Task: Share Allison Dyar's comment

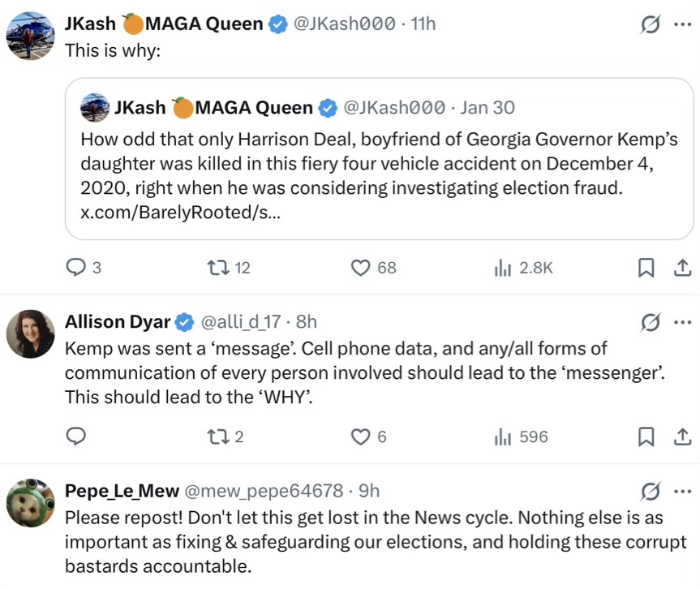Action: click(x=682, y=436)
